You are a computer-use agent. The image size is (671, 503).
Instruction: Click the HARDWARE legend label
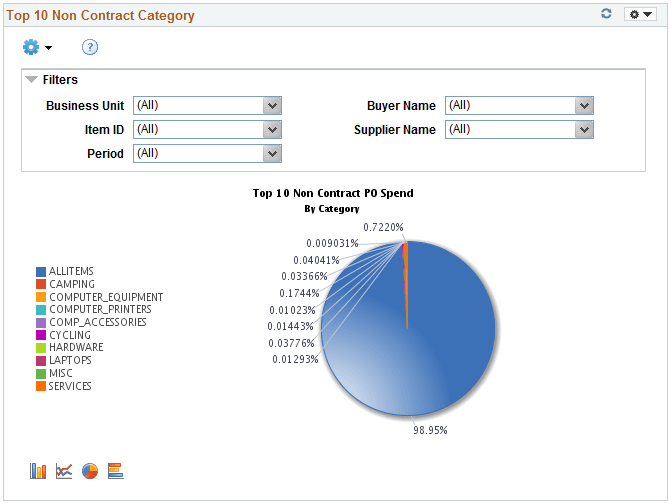[76, 347]
